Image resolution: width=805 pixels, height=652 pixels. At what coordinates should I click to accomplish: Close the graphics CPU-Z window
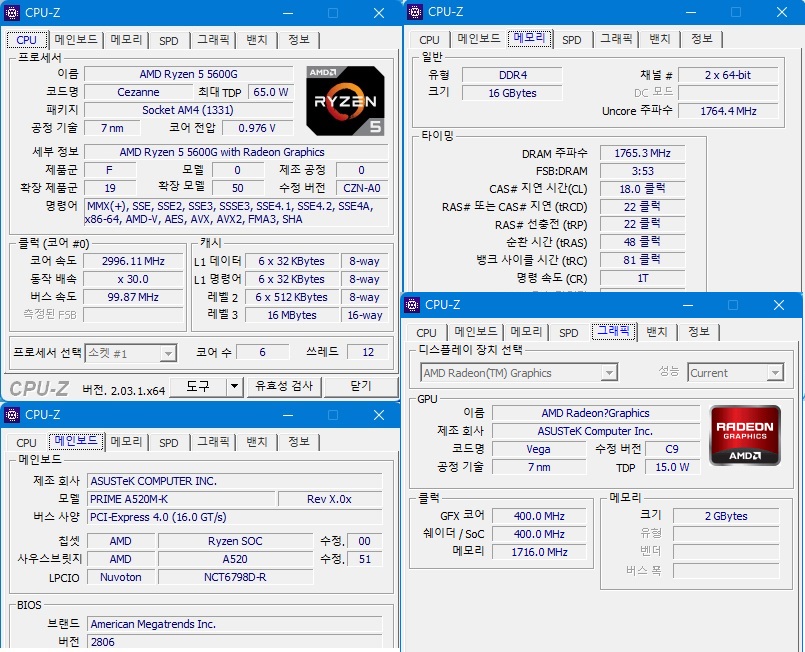pos(779,305)
